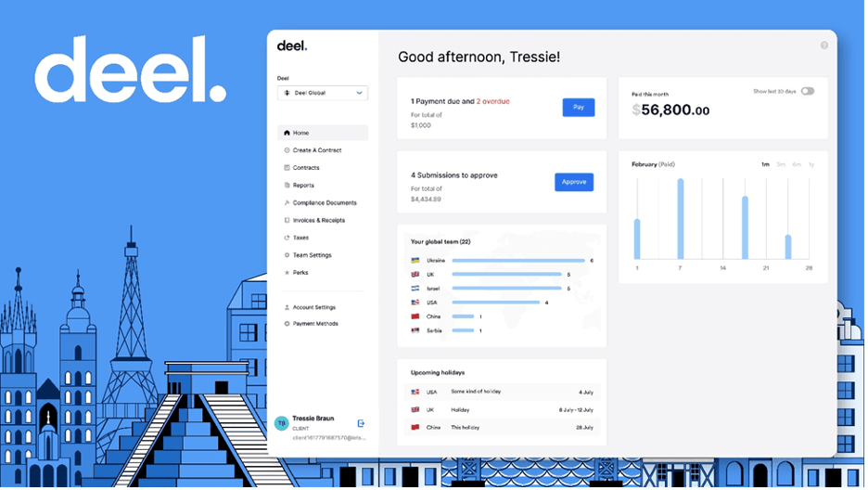Click the logout icon beside Tressie Braun

[x=361, y=423]
